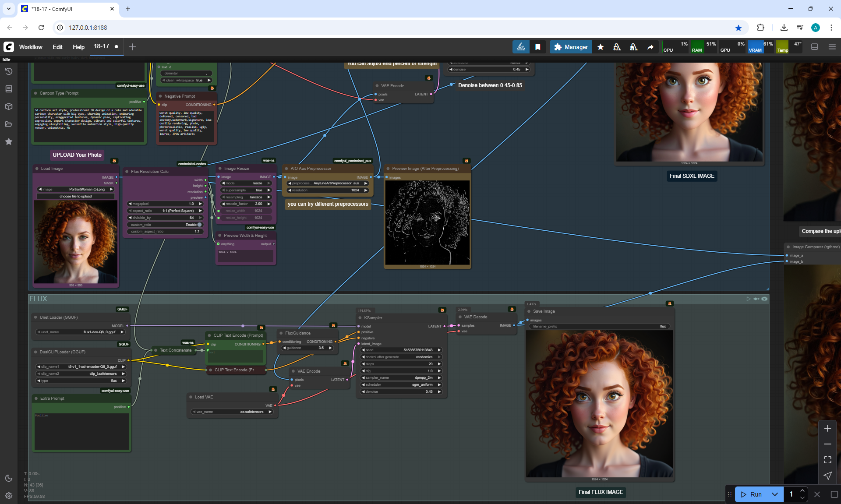This screenshot has width=841, height=504.
Task: Click the share arrow icon in toolbar
Action: point(650,47)
